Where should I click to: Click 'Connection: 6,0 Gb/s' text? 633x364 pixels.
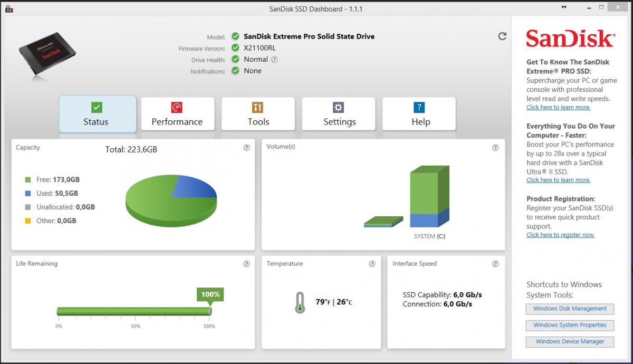pyautogui.click(x=437, y=304)
